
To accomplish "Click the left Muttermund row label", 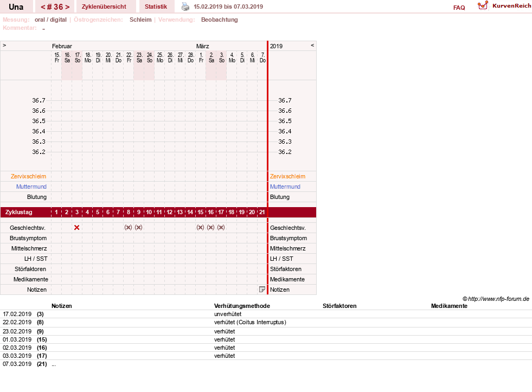I will (x=31, y=187).
